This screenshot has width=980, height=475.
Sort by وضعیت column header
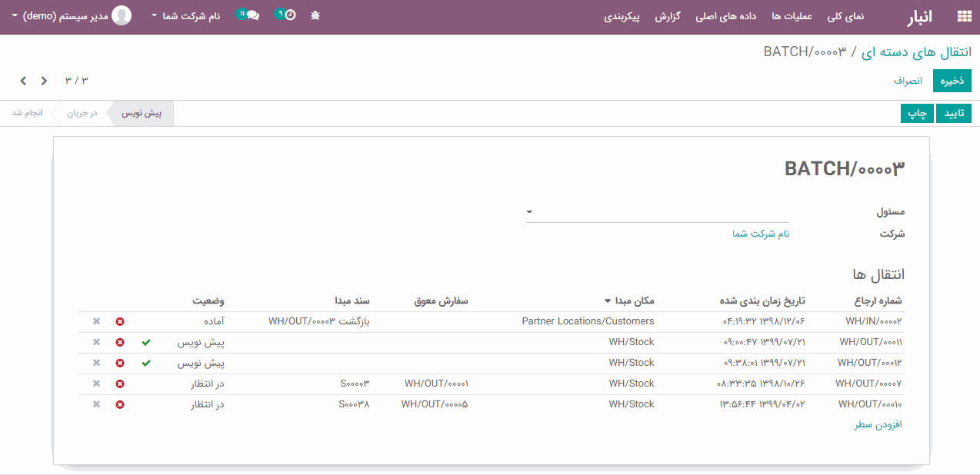pos(208,301)
